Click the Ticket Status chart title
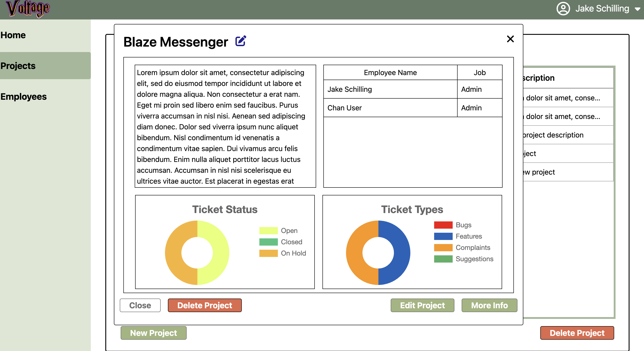This screenshot has height=351, width=644. point(225,209)
